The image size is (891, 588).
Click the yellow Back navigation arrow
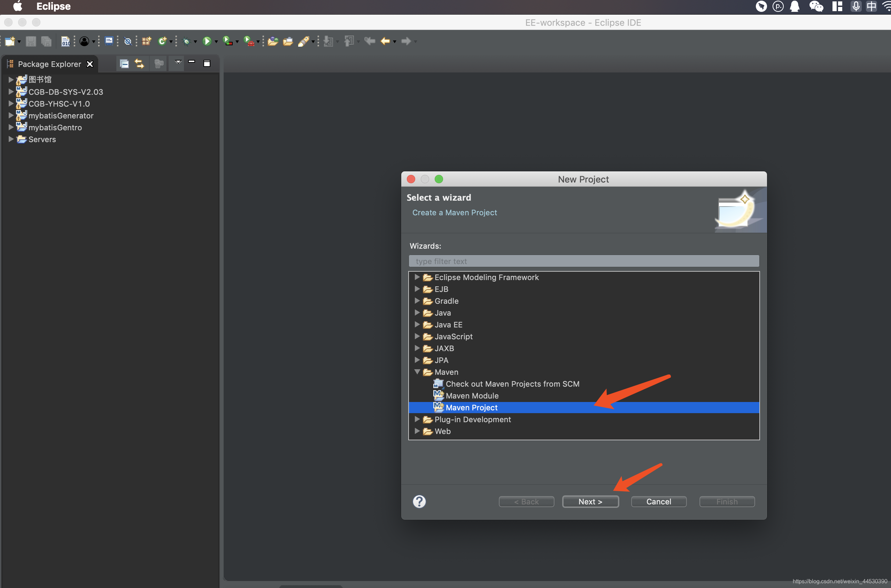pyautogui.click(x=385, y=41)
